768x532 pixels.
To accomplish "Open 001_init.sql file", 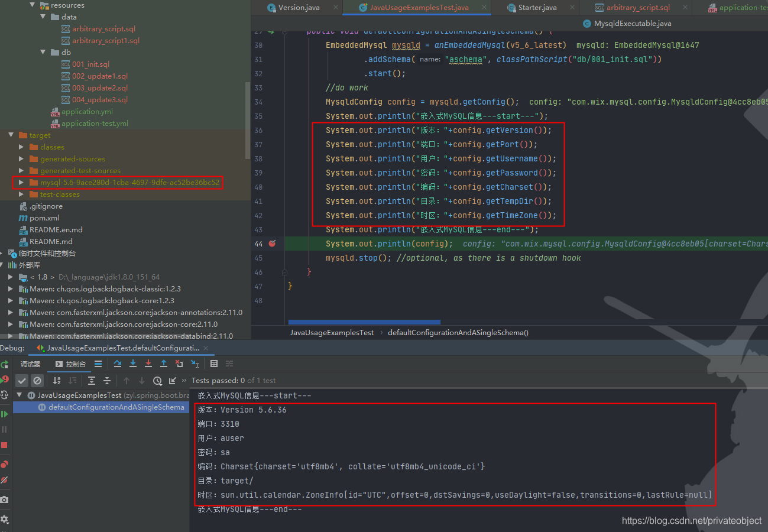I will click(x=90, y=64).
